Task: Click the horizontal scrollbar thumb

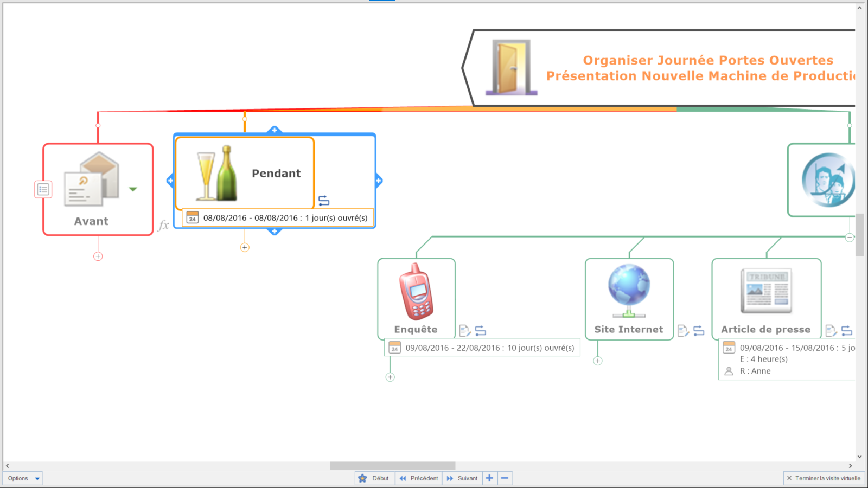Action: 392,466
